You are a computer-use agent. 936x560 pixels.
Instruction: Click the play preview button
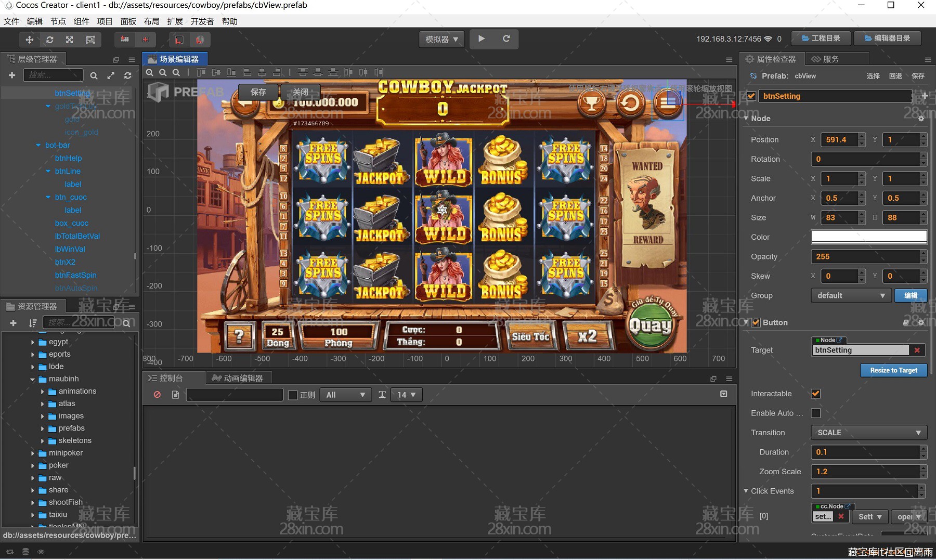482,39
